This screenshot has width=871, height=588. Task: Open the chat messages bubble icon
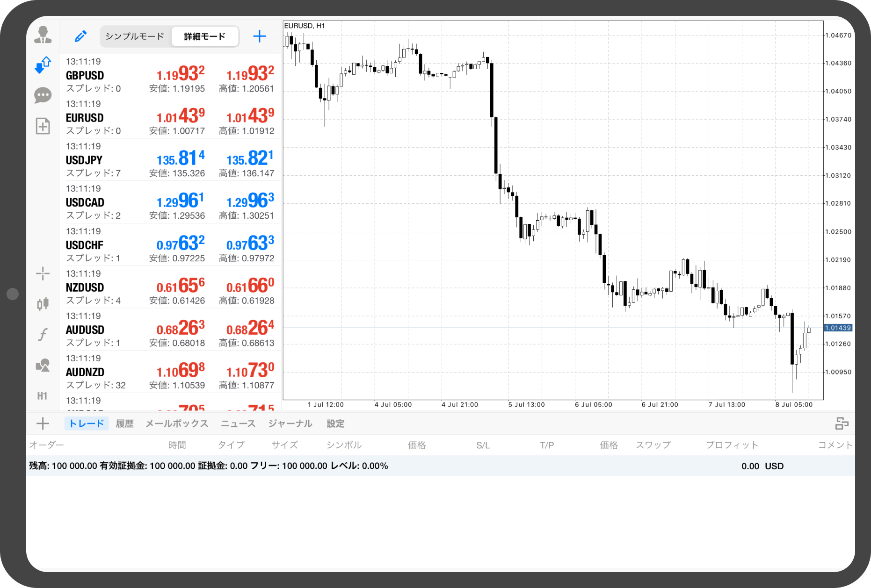(43, 95)
